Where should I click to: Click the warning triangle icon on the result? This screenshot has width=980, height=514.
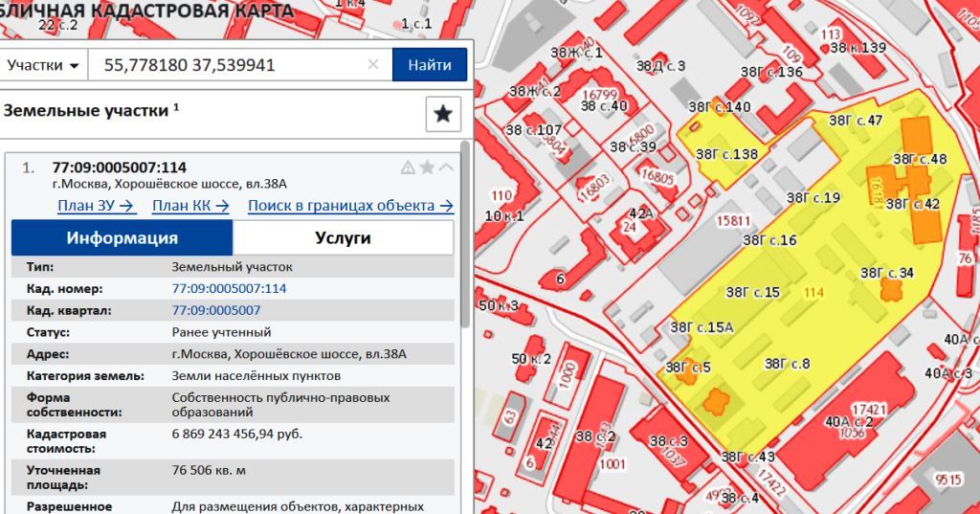click(x=408, y=168)
